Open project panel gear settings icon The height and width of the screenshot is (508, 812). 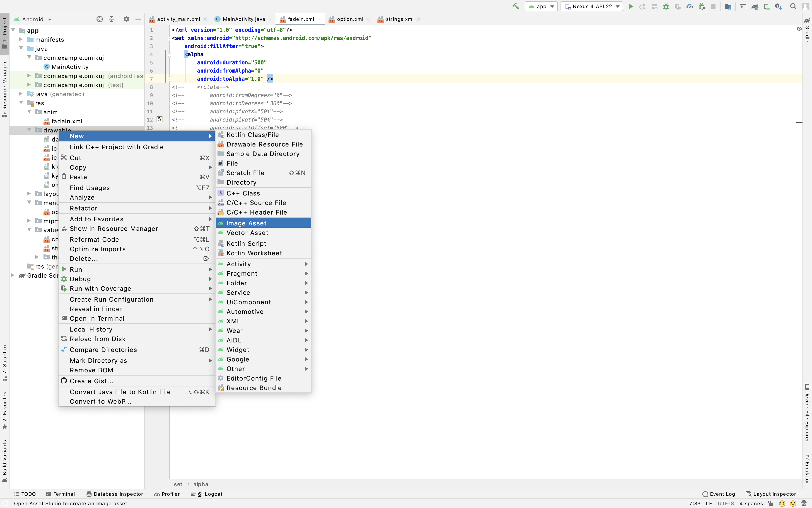(126, 19)
